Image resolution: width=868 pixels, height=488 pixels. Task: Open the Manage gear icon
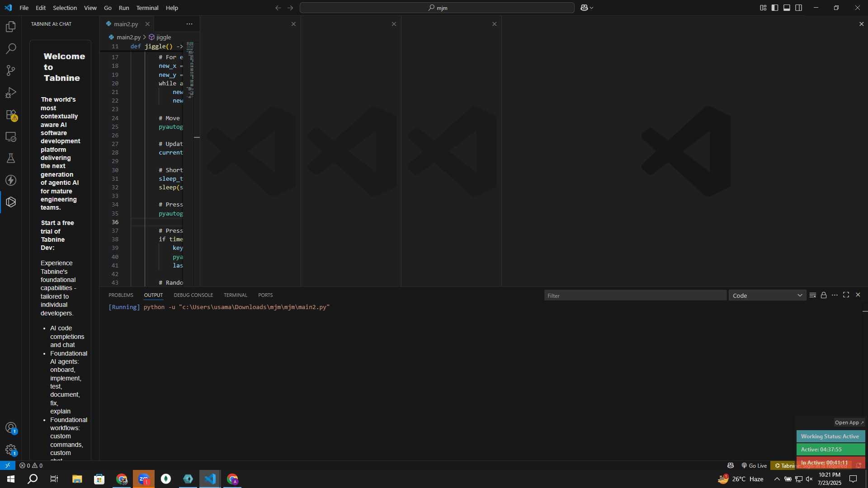click(11, 450)
